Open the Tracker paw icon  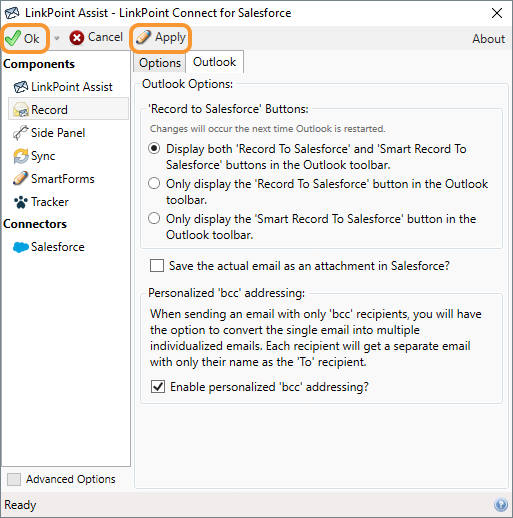click(x=21, y=202)
